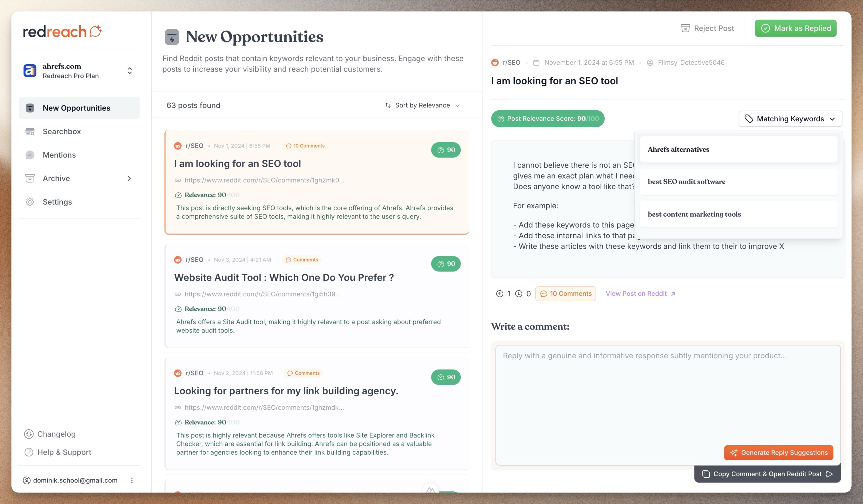Focus the comment reply text box
Viewport: 863px width, 504px height.
[668, 405]
